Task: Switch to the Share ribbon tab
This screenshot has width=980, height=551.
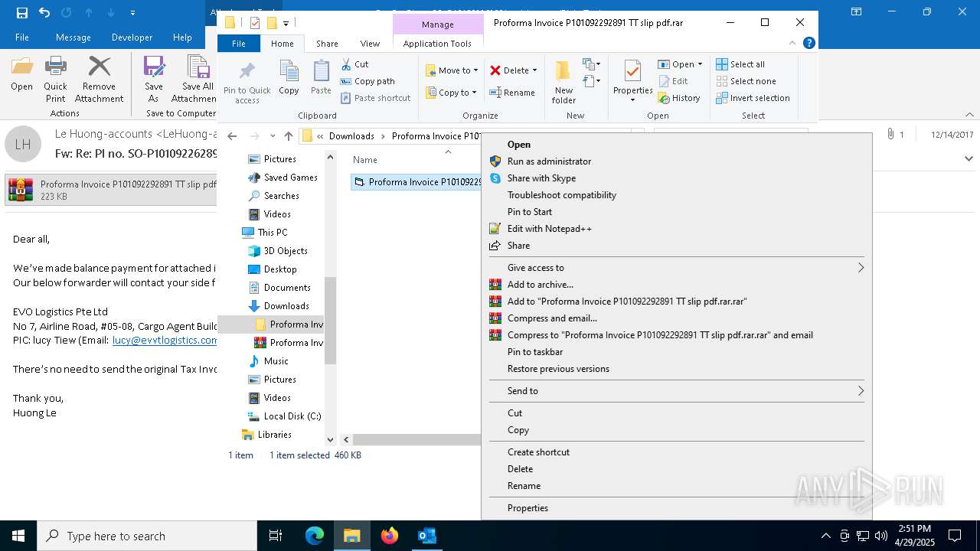Action: (327, 44)
